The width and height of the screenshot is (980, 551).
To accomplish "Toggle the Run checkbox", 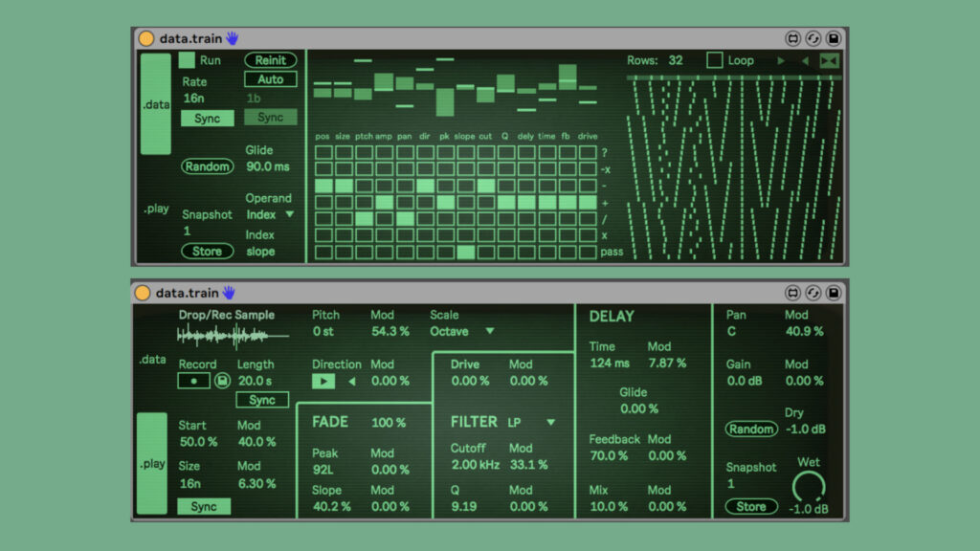I will (188, 60).
